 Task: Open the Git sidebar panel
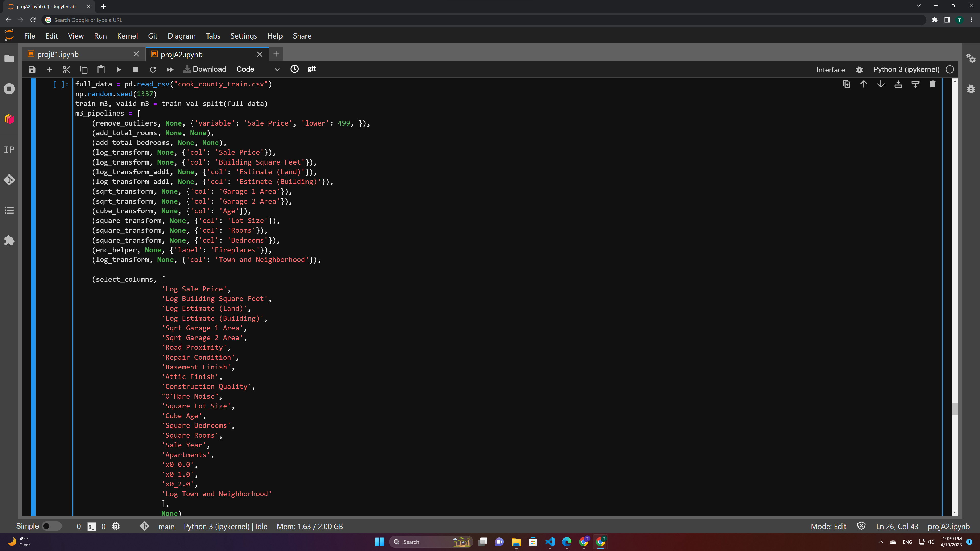coord(9,180)
